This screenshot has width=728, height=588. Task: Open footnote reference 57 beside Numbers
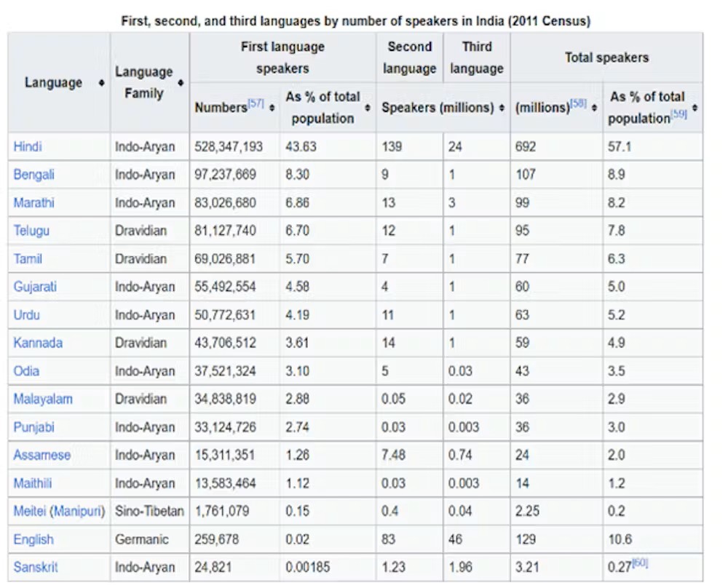tap(256, 104)
